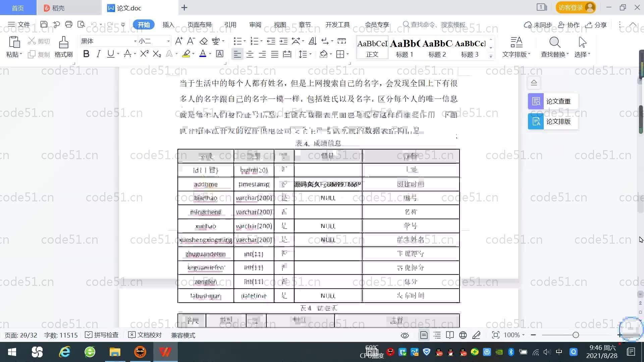Screen dimensions: 644x362
Task: Expand numbered list options arrow
Action: 261,41
